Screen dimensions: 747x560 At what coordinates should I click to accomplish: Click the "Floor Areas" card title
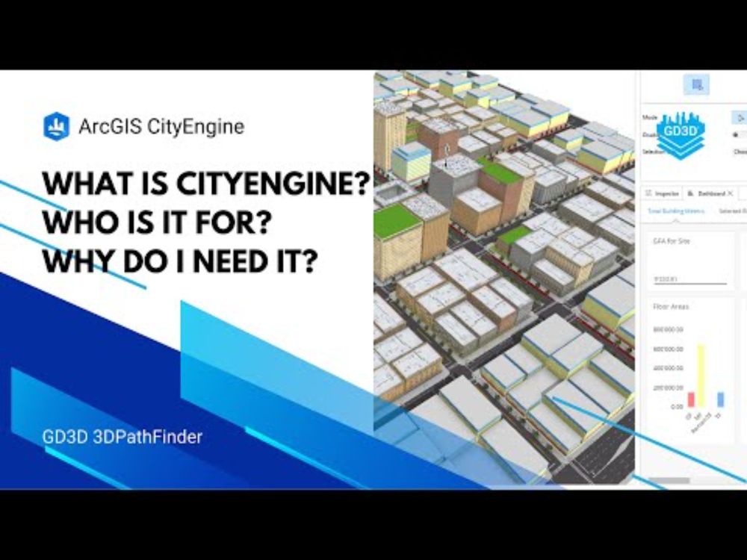click(671, 307)
